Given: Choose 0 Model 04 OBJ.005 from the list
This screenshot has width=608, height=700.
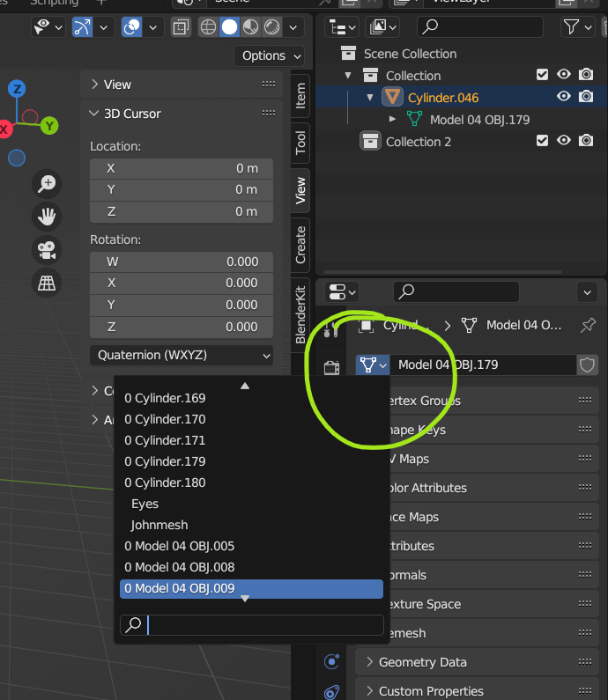Looking at the screenshot, I should click(x=251, y=547).
